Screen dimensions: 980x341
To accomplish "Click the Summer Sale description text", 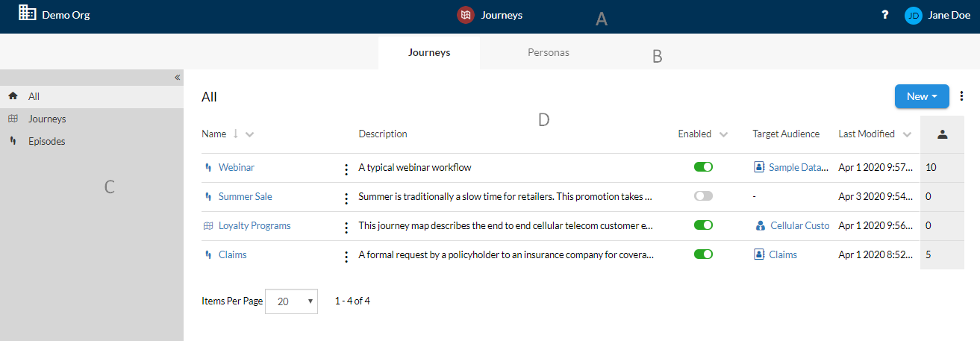I will (506, 197).
